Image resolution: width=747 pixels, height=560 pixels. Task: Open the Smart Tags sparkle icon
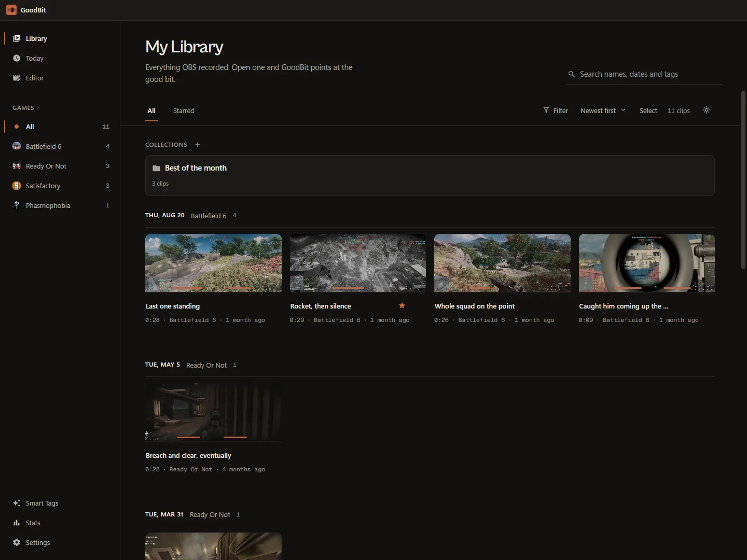point(17,503)
